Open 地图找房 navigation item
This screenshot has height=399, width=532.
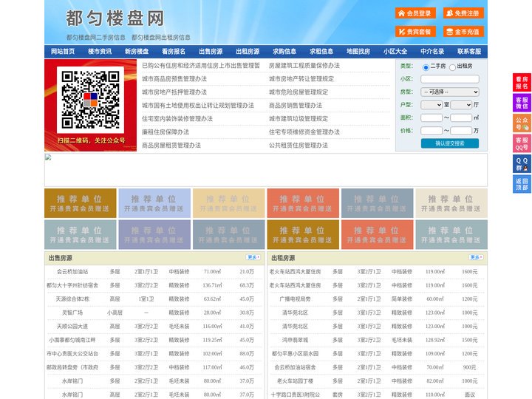[x=358, y=52]
